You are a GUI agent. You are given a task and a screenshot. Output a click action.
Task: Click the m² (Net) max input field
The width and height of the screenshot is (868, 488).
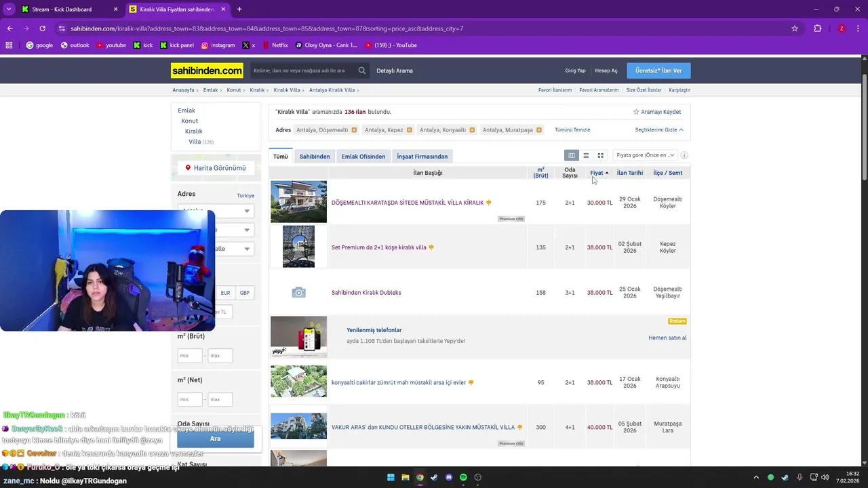[220, 399]
